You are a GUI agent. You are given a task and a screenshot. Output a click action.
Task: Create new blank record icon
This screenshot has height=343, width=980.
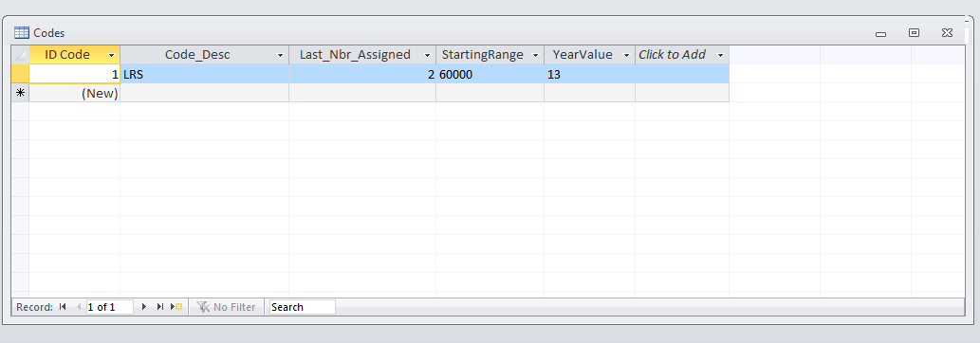(176, 307)
